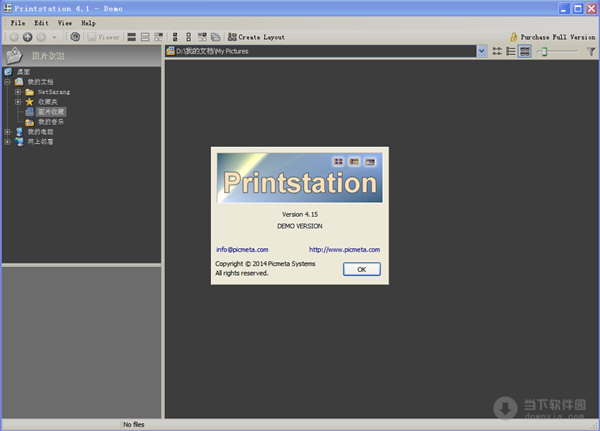Select 桌面 in the folder tree
Screen dimensions: 600x431
coord(23,72)
